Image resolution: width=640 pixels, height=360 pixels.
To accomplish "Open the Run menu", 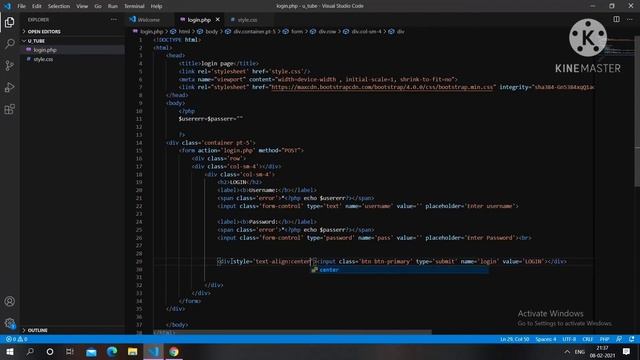I will (x=113, y=6).
